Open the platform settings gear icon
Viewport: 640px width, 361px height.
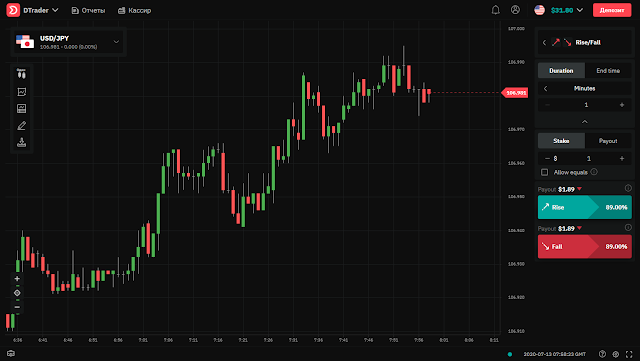(616, 354)
